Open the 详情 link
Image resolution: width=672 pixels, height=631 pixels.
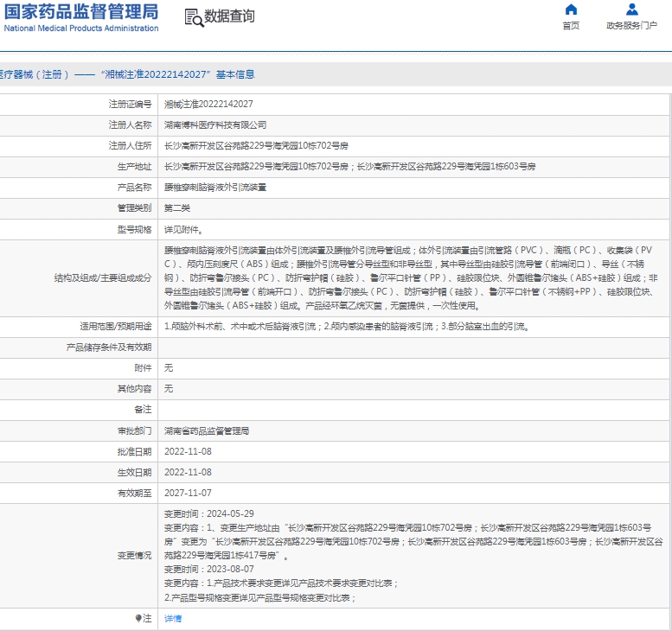point(173,618)
